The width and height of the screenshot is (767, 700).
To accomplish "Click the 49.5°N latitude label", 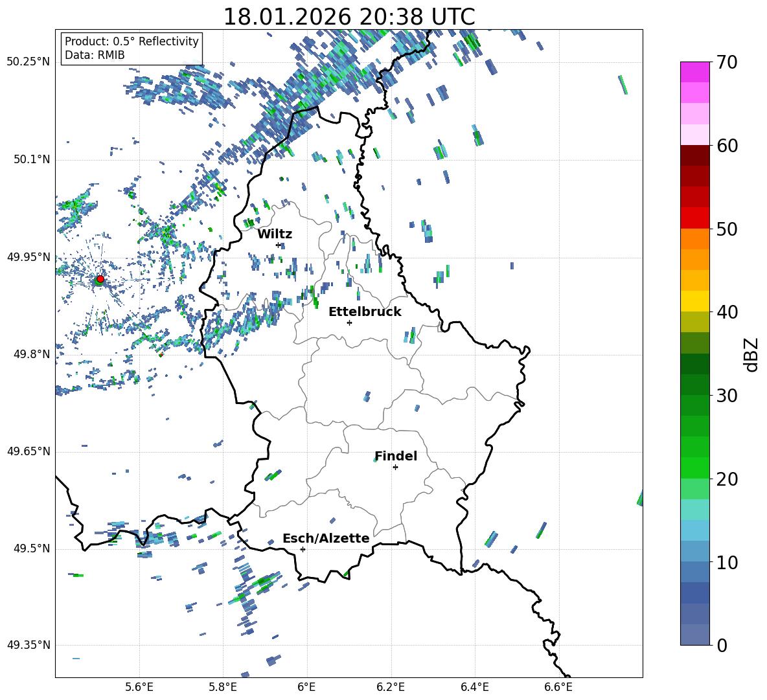I will (31, 548).
